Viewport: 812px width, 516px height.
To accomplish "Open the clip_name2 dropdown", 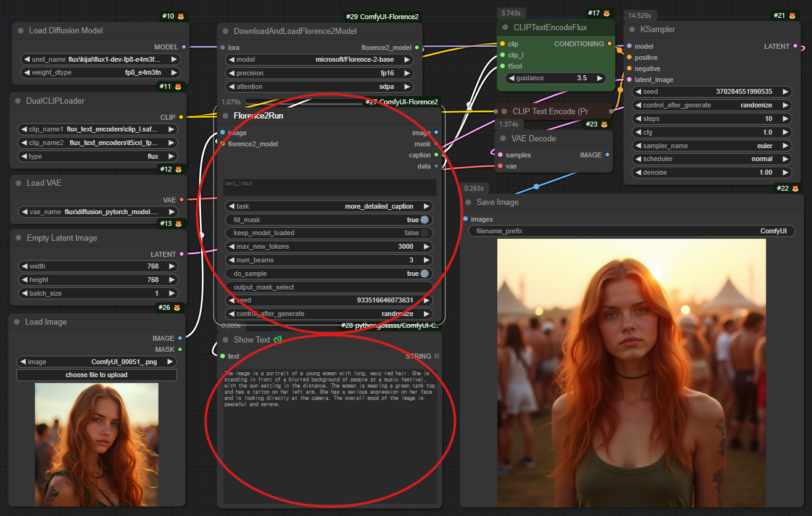I will [98, 143].
